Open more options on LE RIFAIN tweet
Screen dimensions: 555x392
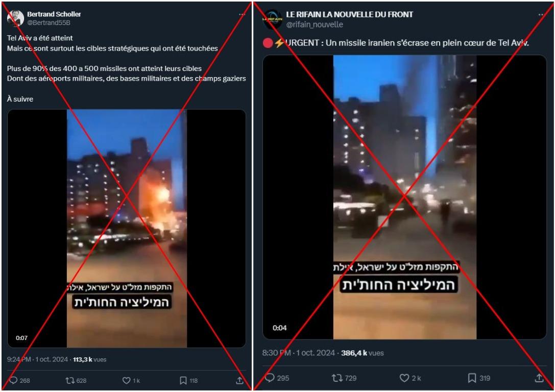tap(541, 14)
